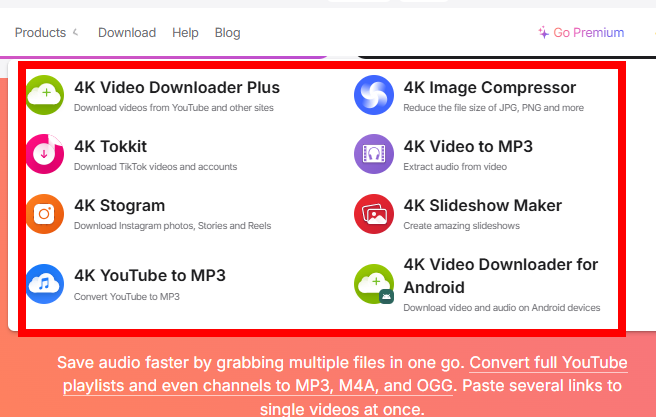Click 'Download Instagram photos, Stories and Reels' text
Viewport: 656px width, 417px height.
pos(172,225)
